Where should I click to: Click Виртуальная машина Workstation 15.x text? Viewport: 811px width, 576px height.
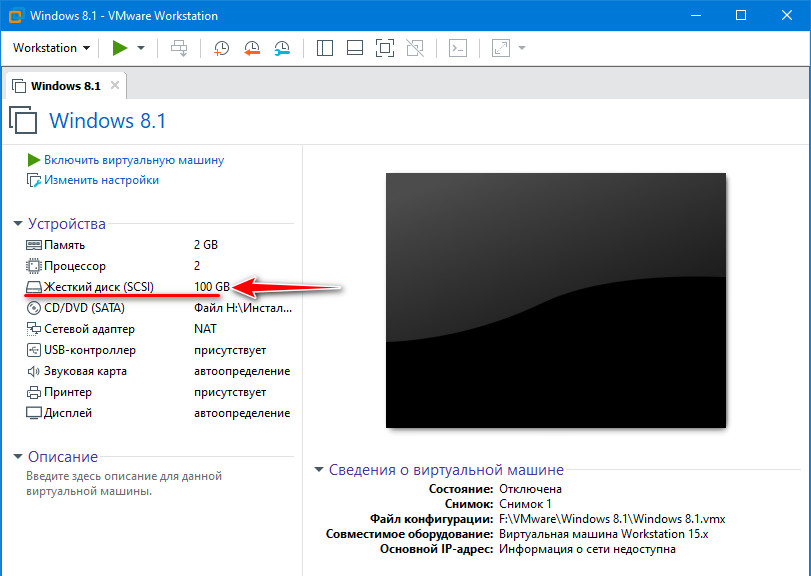coord(604,534)
